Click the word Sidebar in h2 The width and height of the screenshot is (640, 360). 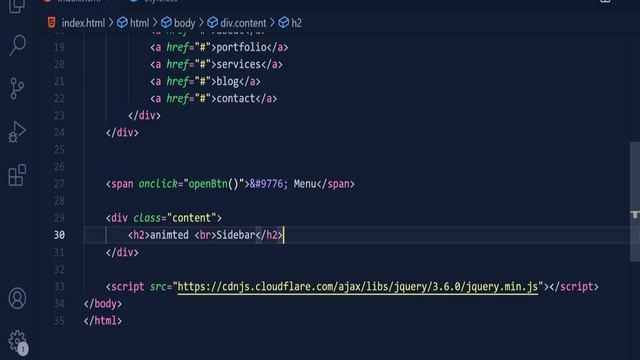(x=236, y=235)
